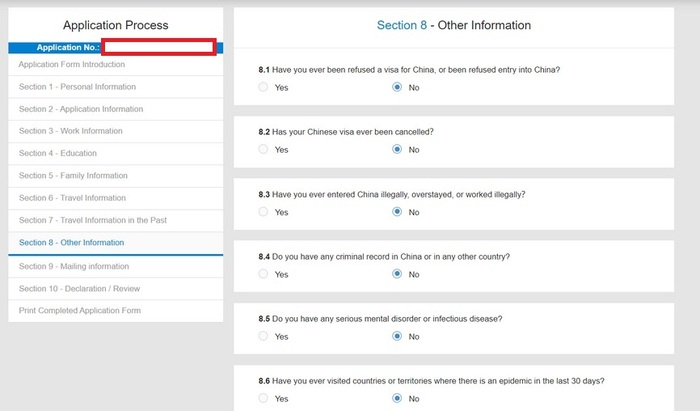700x411 pixels.
Task: Open Section 3 - Work Information
Action: click(x=71, y=131)
